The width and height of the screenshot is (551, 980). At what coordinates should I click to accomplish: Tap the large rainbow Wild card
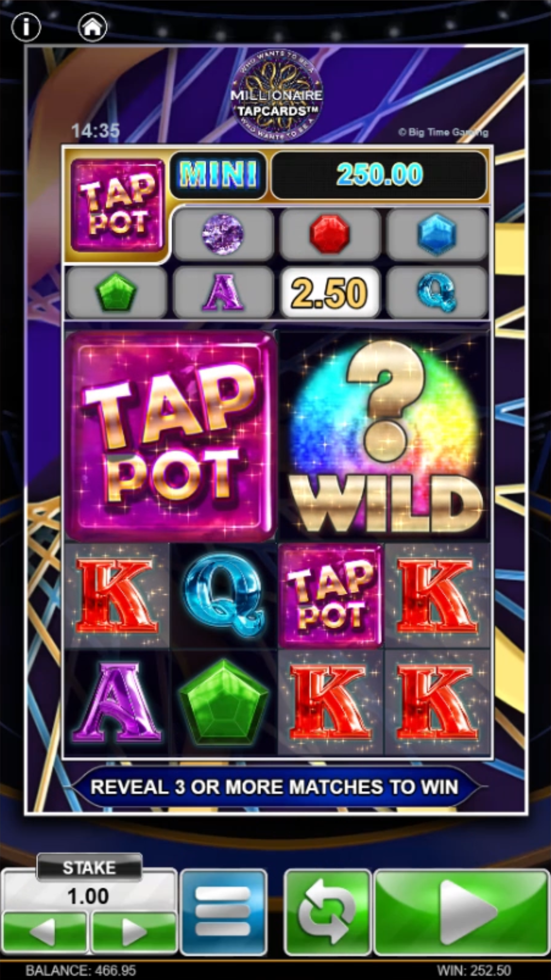pyautogui.click(x=385, y=436)
